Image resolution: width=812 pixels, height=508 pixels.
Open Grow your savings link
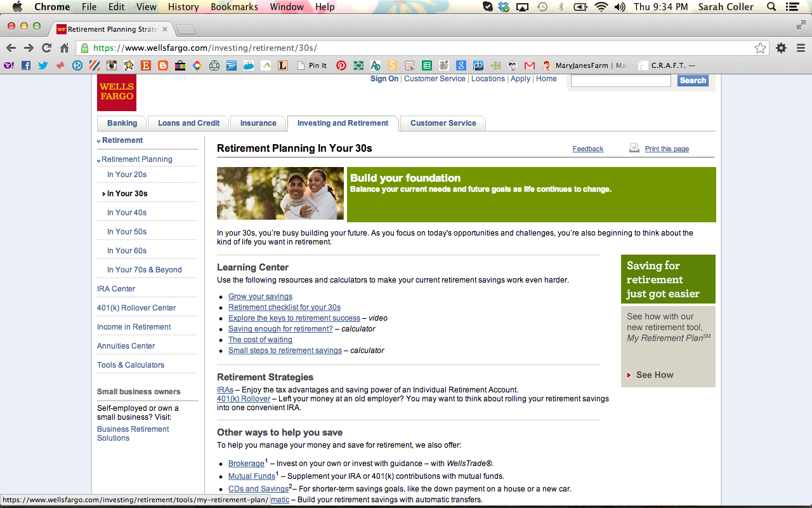tap(260, 297)
